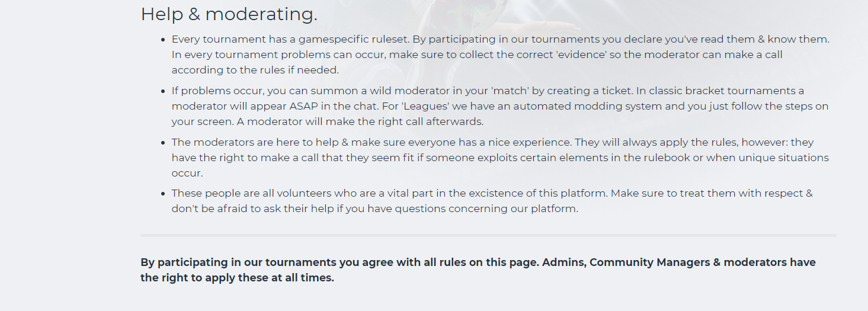Click the phrase 'according to the rules if needed.'

pos(255,70)
